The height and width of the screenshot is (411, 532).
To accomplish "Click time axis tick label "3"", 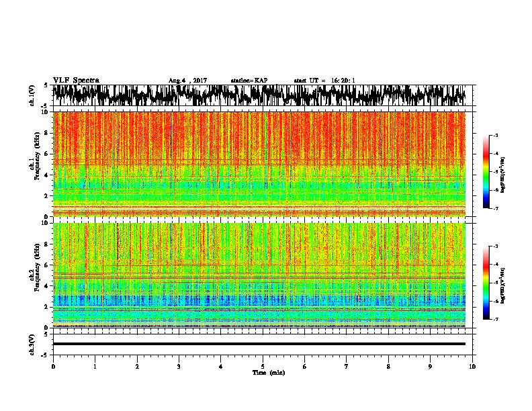I will (179, 367).
